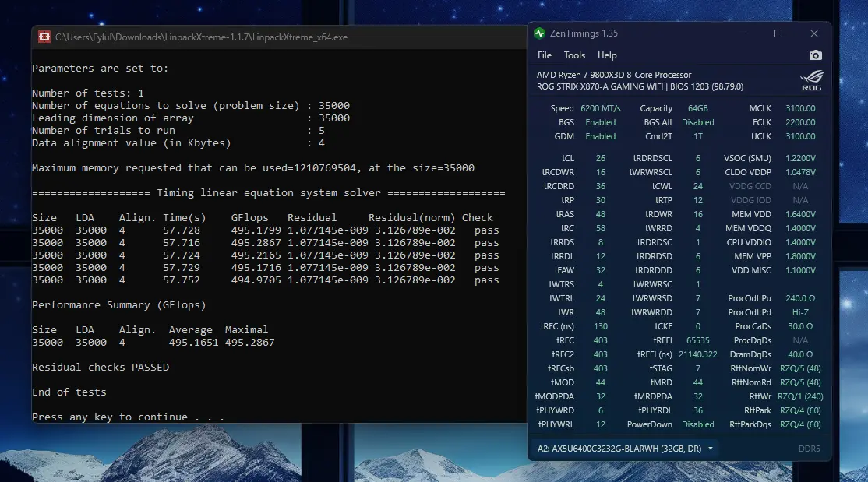Click the Maximum memory requested line
The image size is (868, 482).
point(253,168)
